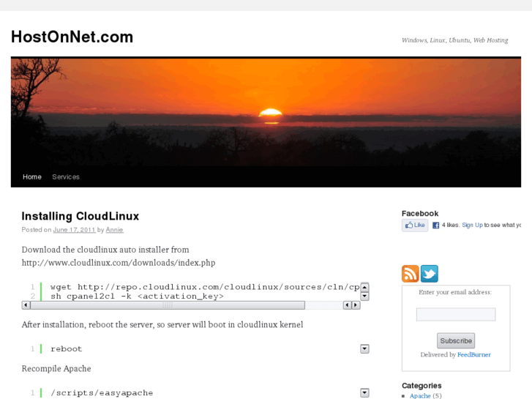Click the Categories sidebar heading

pos(422,385)
